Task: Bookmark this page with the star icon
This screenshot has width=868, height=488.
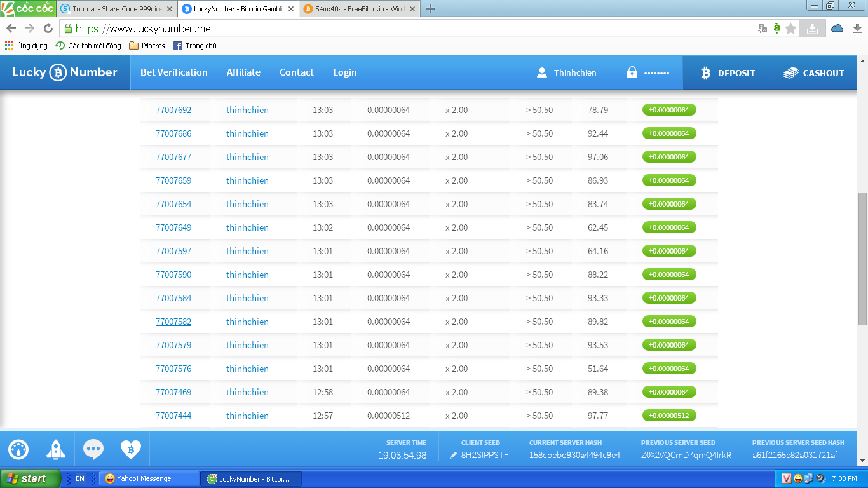Action: pyautogui.click(x=790, y=29)
